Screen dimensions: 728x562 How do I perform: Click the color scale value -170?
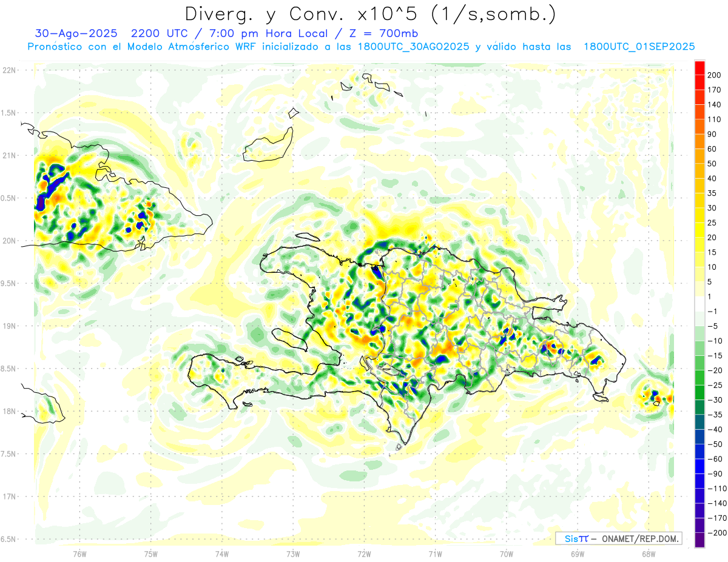pyautogui.click(x=718, y=518)
